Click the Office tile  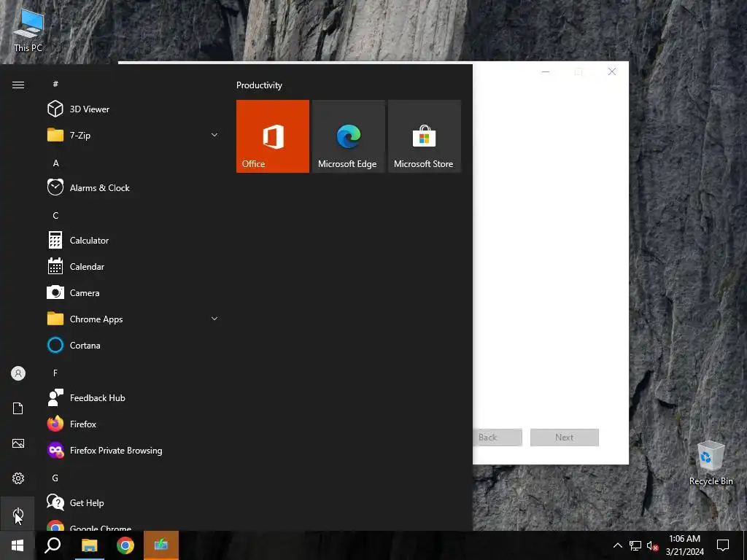(273, 136)
